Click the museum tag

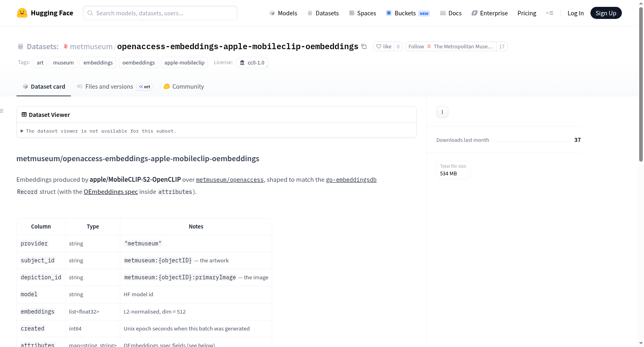pyautogui.click(x=64, y=62)
